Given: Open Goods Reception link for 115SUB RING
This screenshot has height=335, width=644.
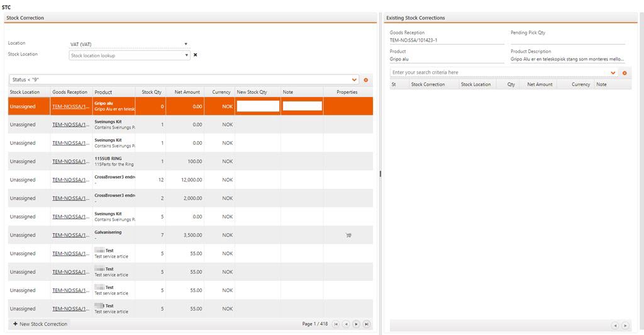Looking at the screenshot, I should tap(70, 161).
